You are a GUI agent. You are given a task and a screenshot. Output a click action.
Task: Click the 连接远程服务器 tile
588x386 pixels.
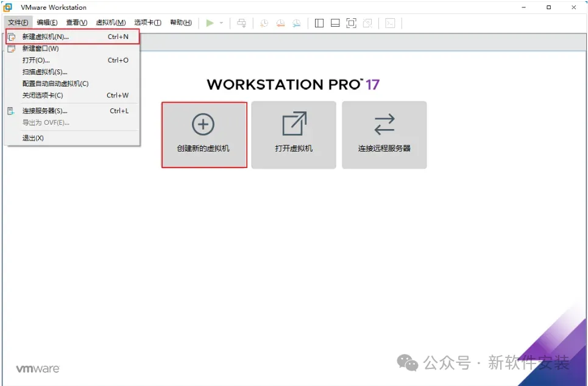(384, 135)
